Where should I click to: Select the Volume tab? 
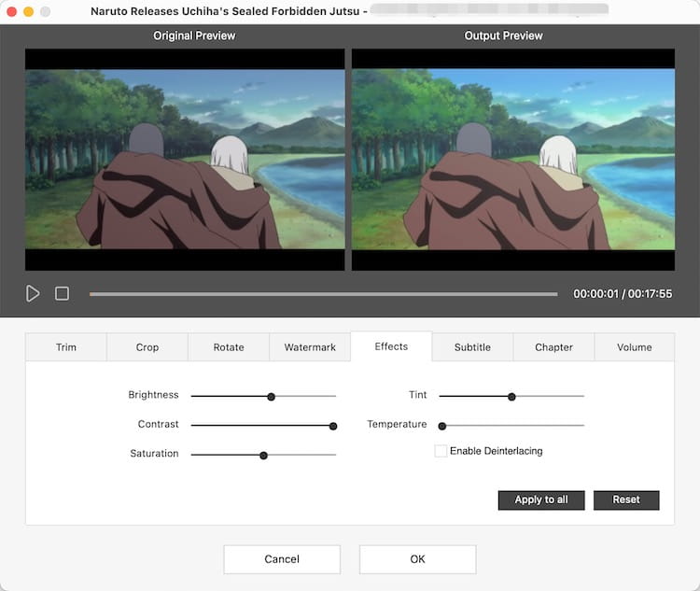(x=635, y=347)
